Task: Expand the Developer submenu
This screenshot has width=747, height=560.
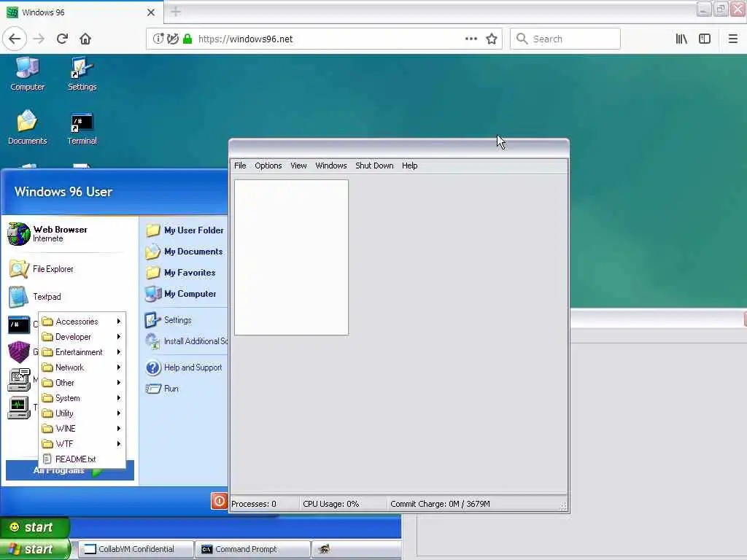Action: click(82, 337)
